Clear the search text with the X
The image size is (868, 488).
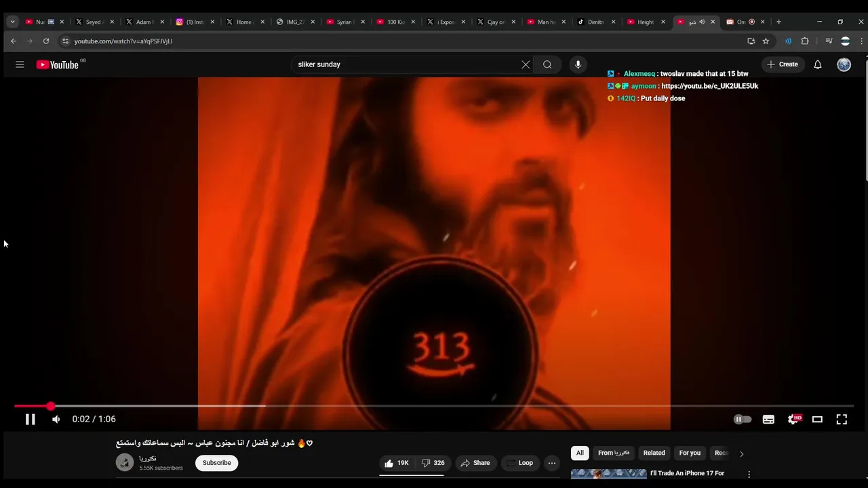[526, 64]
